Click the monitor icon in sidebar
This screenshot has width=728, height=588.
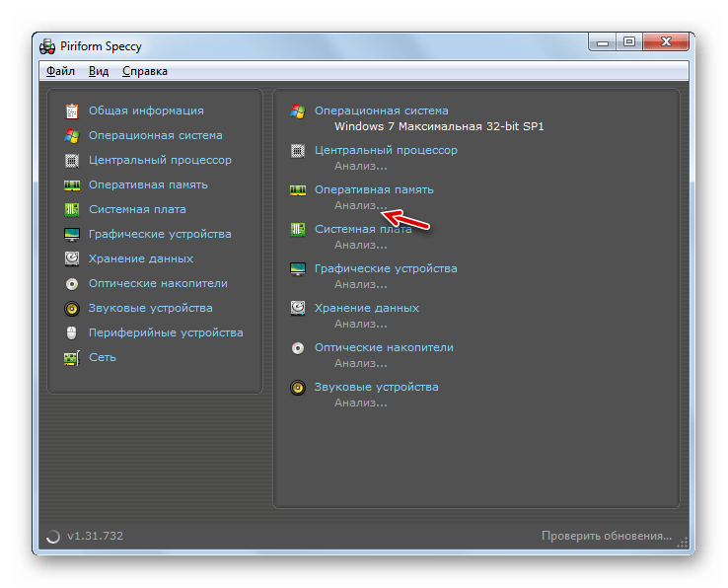tap(72, 234)
